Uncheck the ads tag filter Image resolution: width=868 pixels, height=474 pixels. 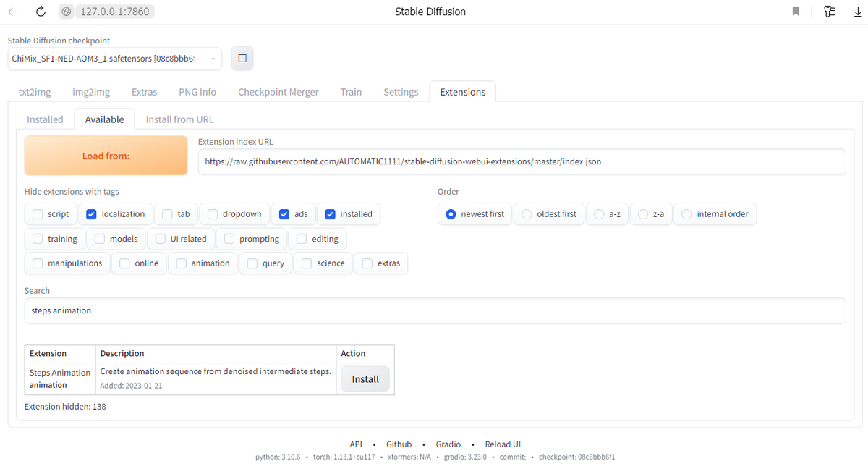pos(284,213)
